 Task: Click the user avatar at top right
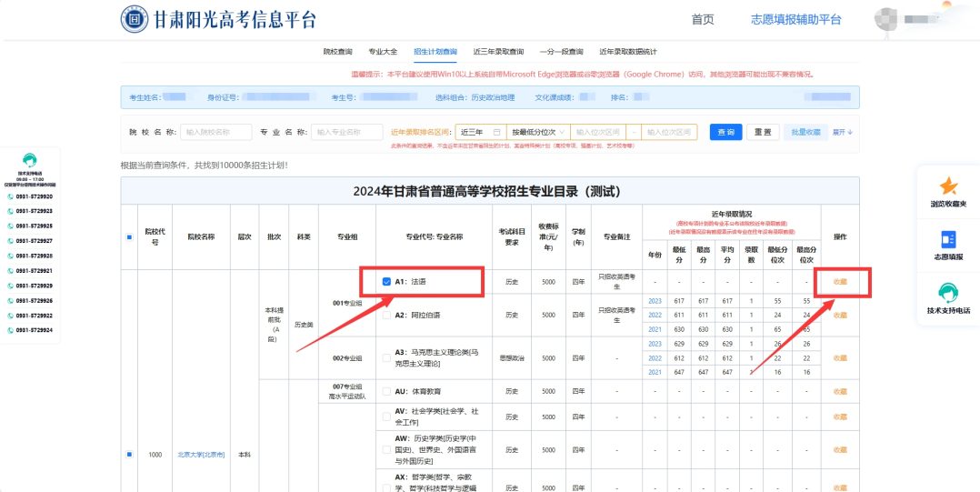[x=885, y=19]
